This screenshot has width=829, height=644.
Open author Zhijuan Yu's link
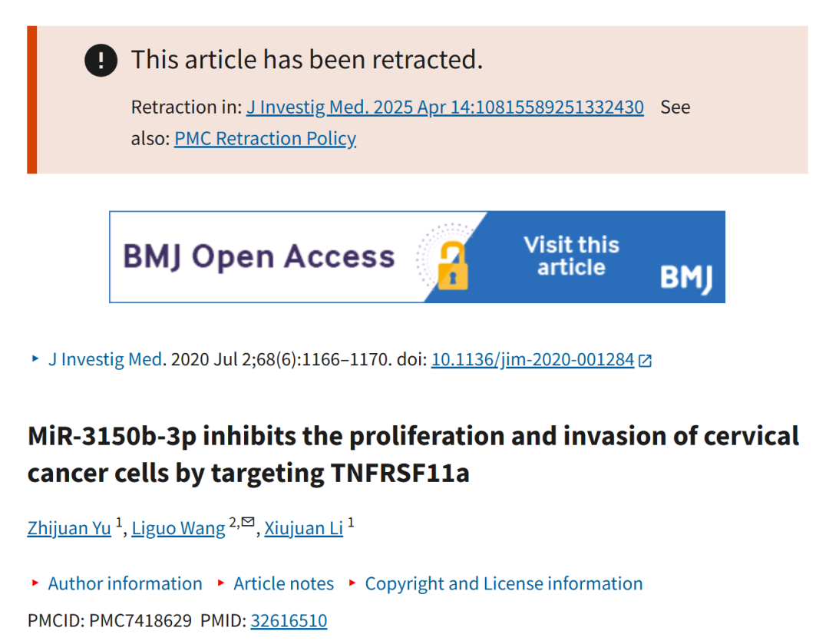click(x=69, y=528)
